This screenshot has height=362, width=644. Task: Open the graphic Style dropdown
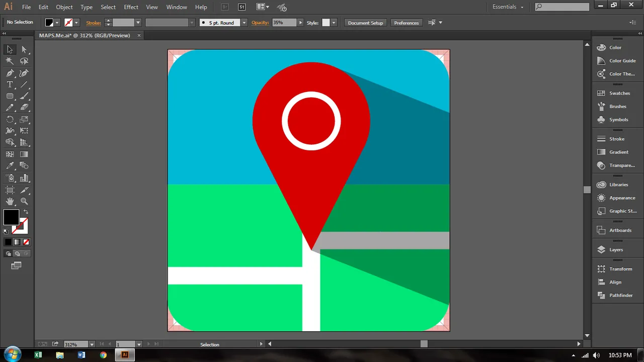(x=333, y=23)
